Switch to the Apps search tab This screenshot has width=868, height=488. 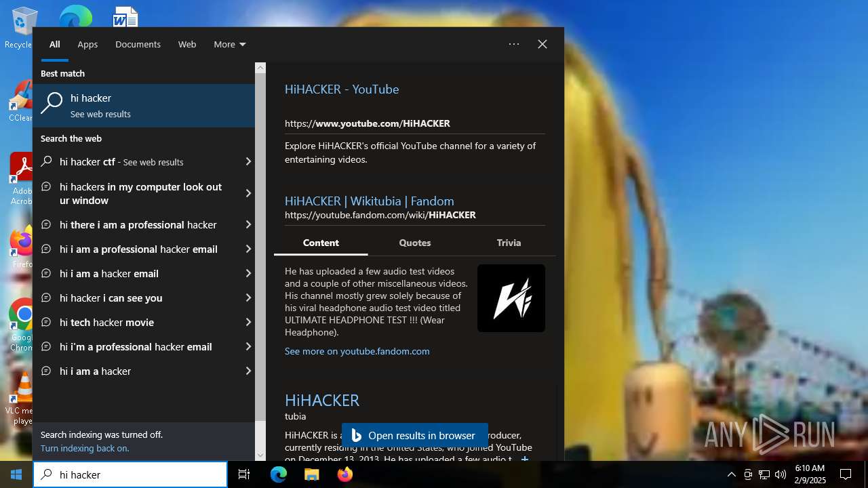[87, 44]
